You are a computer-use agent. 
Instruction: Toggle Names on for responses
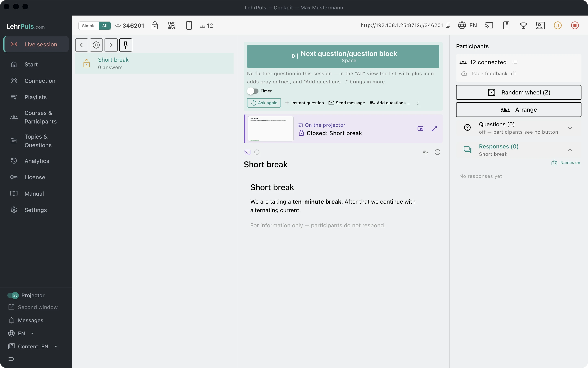point(566,163)
